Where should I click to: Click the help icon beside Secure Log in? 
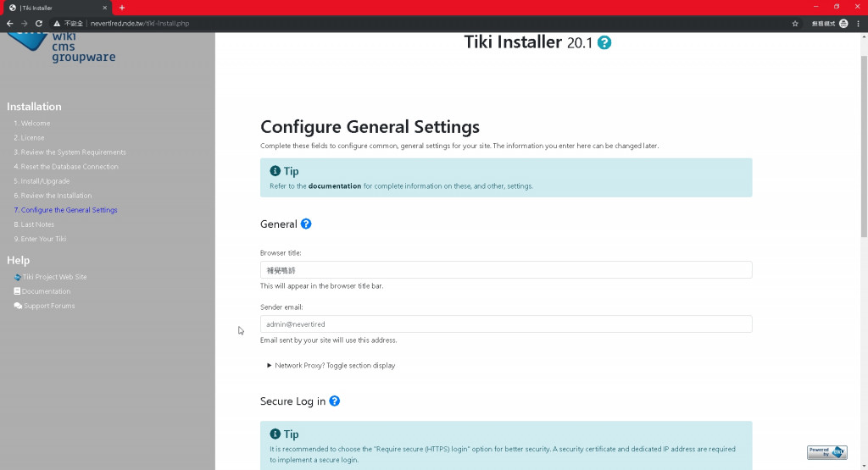coord(334,401)
